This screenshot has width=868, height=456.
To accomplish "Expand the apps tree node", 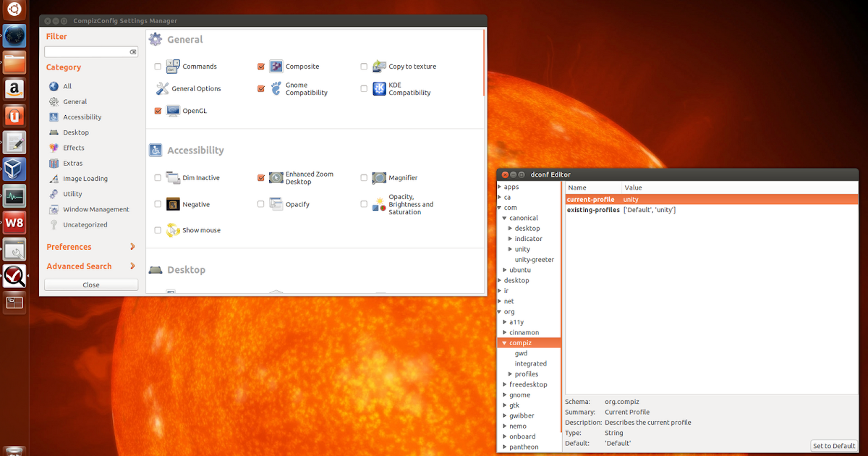I will pyautogui.click(x=500, y=187).
